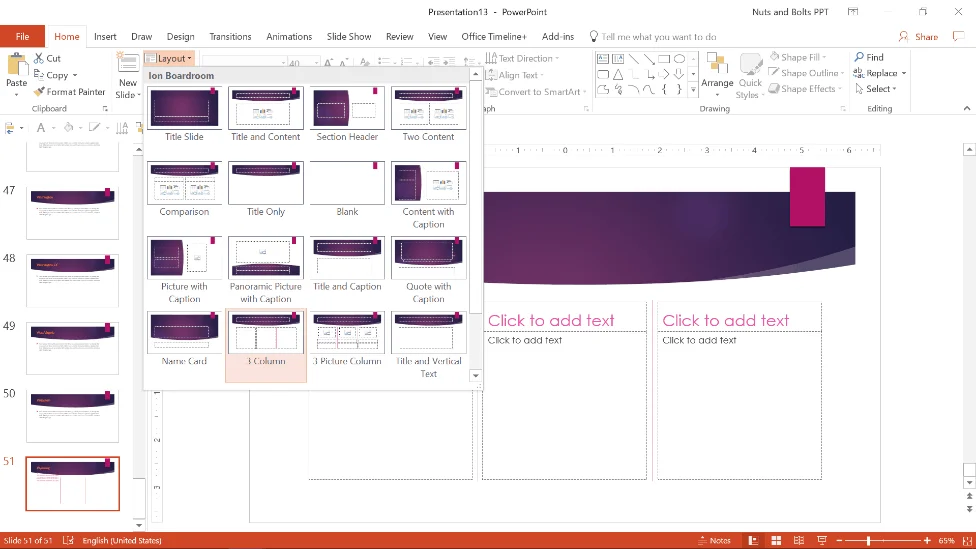
Task: Select the oval shape in shapes gallery
Action: 679,59
